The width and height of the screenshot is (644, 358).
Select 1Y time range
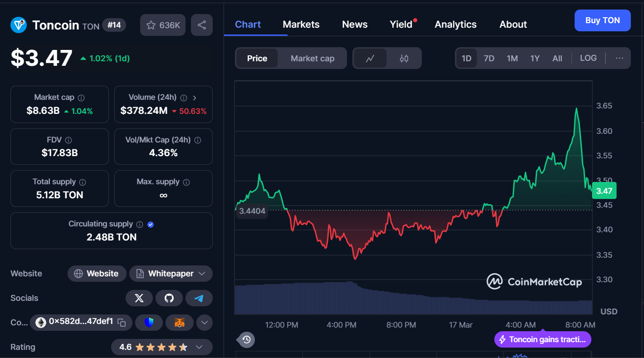pos(535,58)
